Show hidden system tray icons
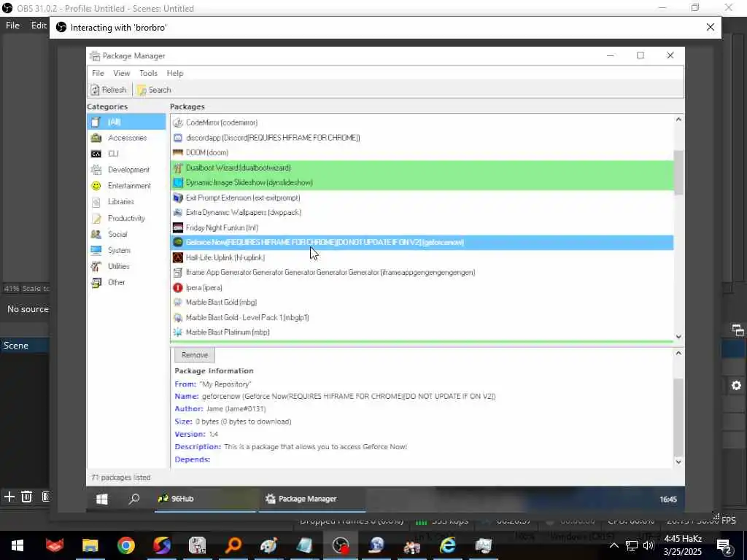Viewport: 747px width, 560px height. 614,546
